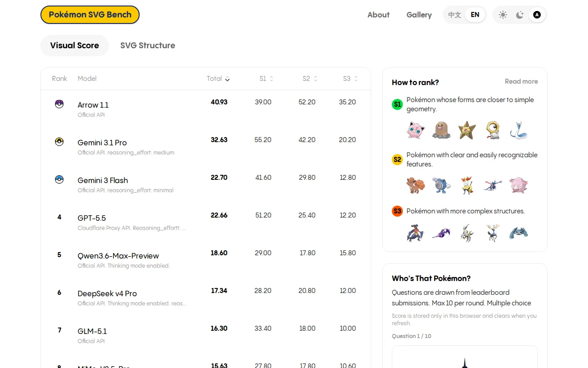The width and height of the screenshot is (588, 368).
Task: Select the Arceus image in S3 examples
Action: [467, 233]
